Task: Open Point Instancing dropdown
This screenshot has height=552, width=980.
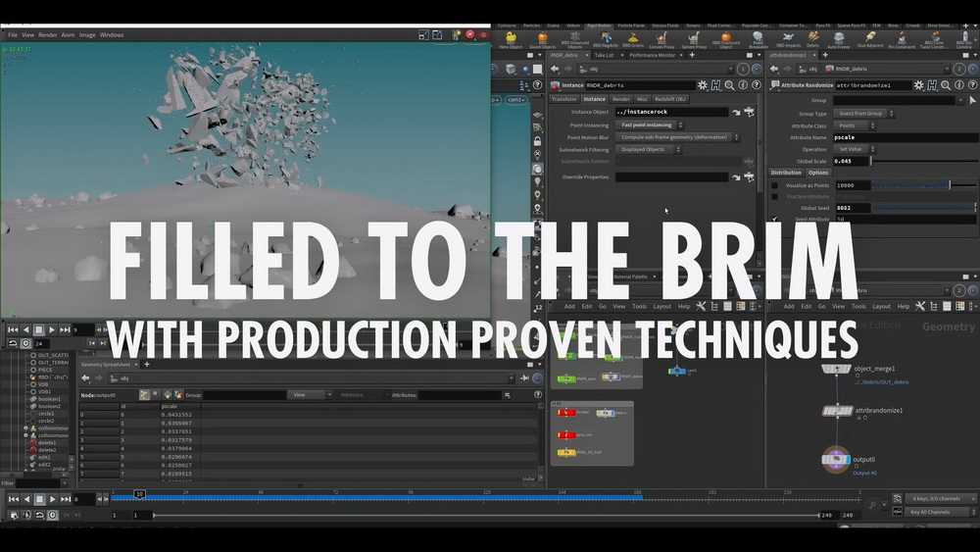Action: coord(650,125)
